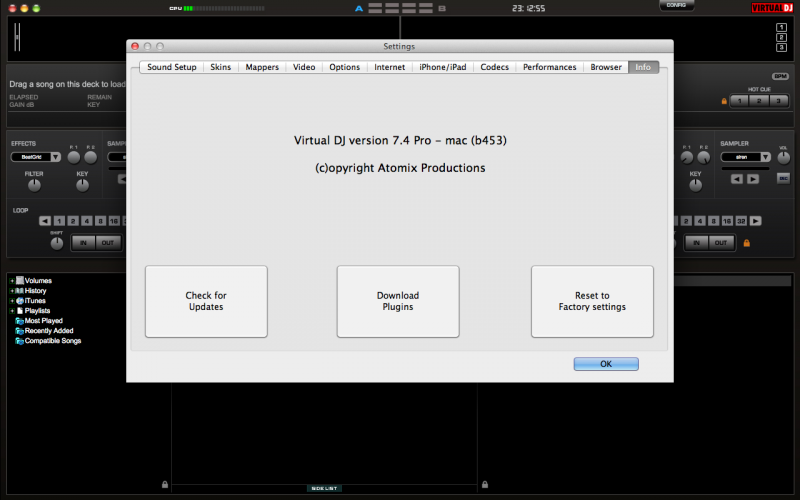This screenshot has width=800, height=500.
Task: Click the left deck loop SHIFT knob
Action: click(x=57, y=244)
